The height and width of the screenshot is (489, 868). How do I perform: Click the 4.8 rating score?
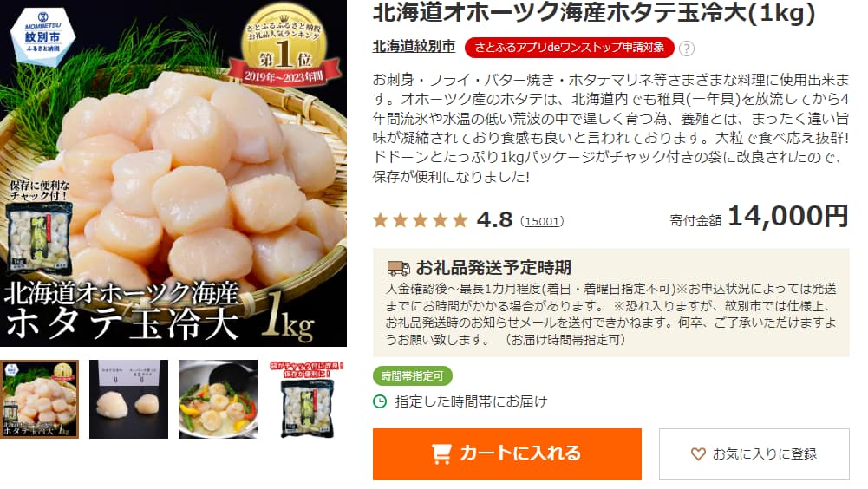tap(494, 220)
